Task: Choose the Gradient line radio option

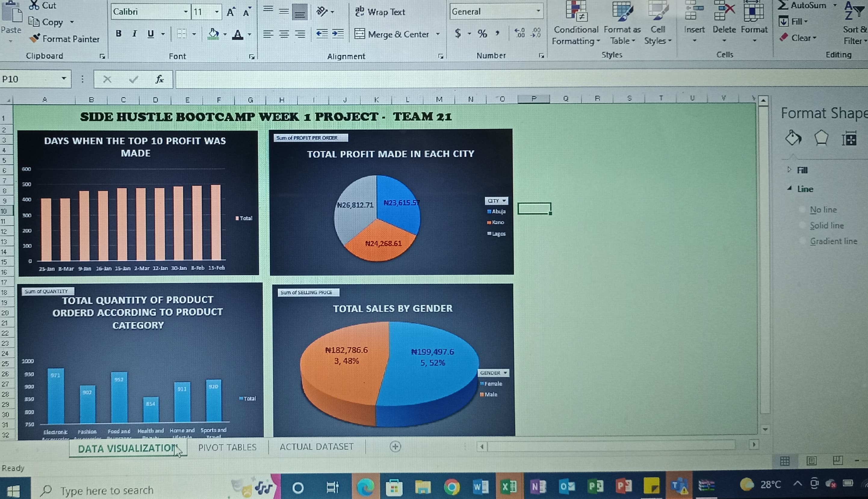Action: coord(802,241)
